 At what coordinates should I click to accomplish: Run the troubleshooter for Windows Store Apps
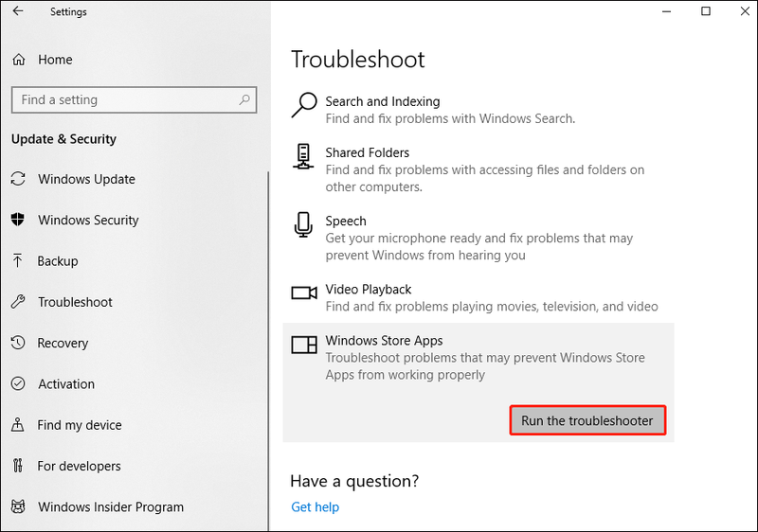click(x=587, y=420)
